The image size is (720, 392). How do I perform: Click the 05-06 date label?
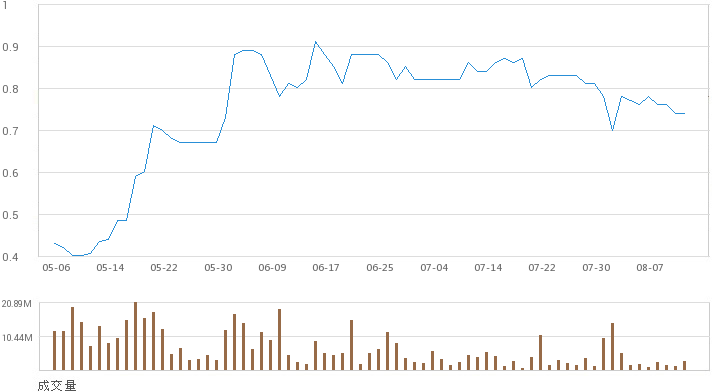tap(56, 268)
